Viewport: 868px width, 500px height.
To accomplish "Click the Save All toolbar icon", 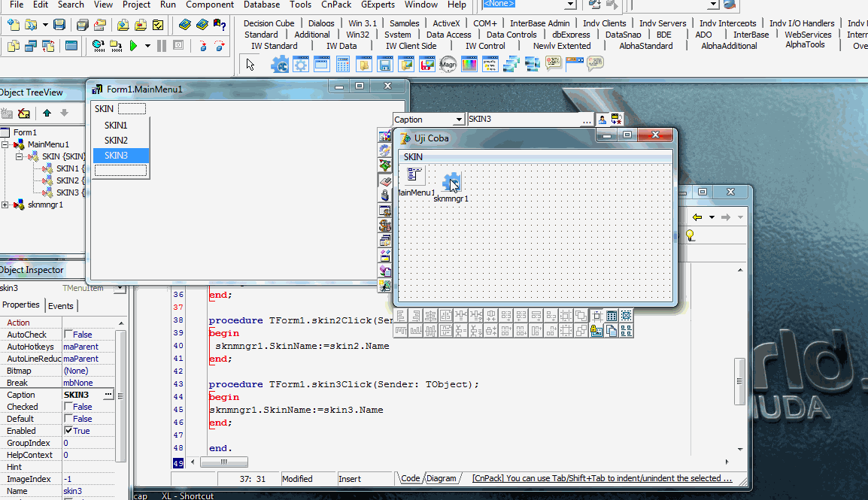I will (80, 26).
